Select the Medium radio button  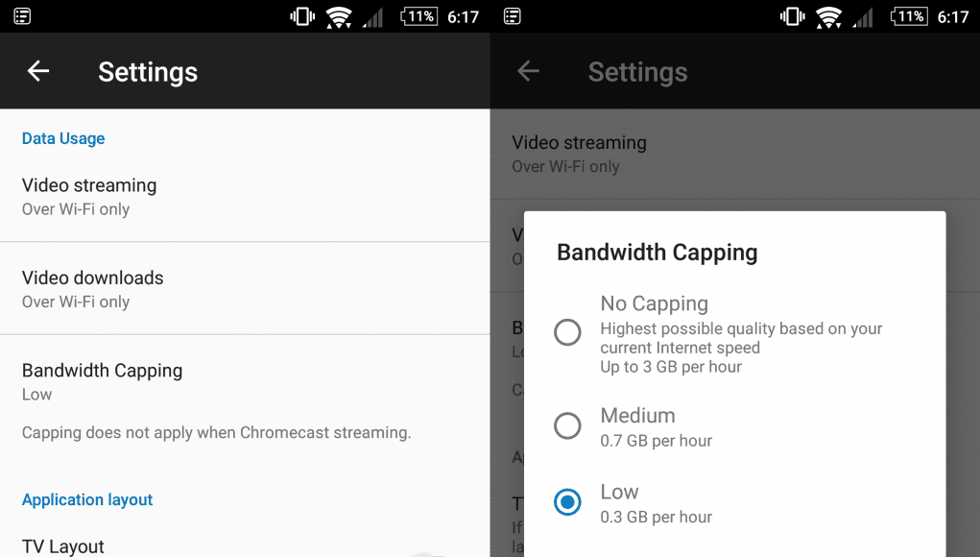(567, 425)
